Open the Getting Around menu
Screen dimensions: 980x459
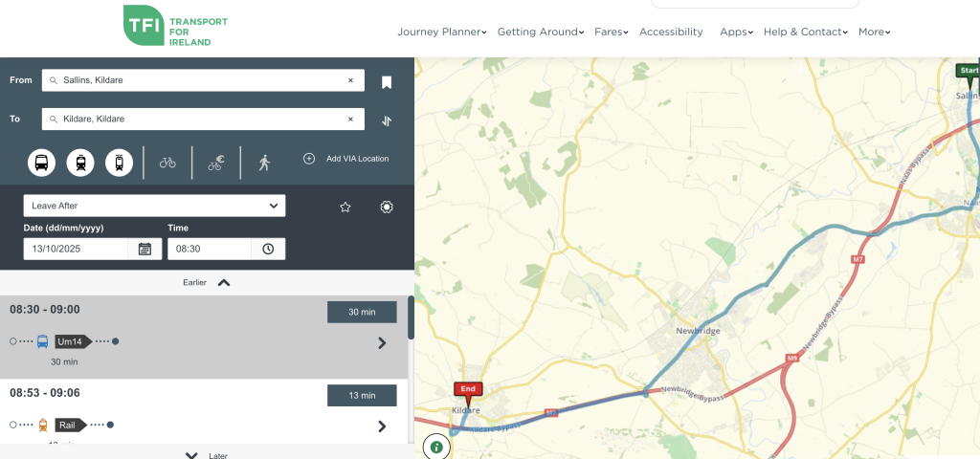pos(541,32)
